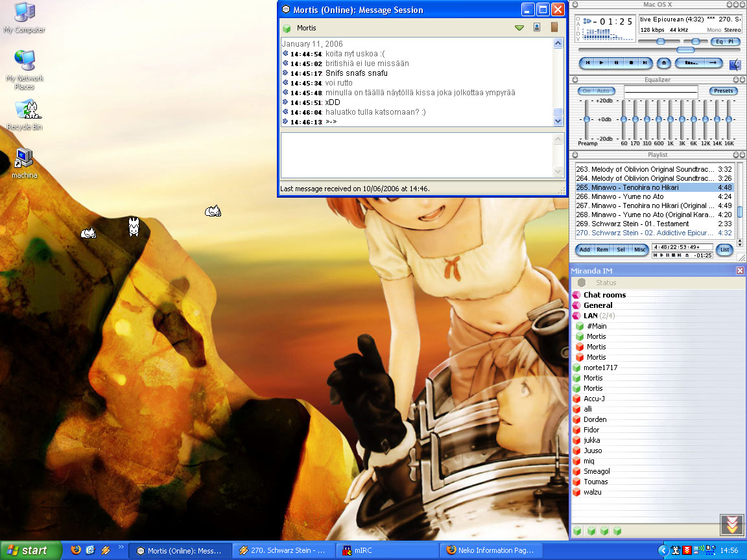Show hidden system tray icons arrow
This screenshot has width=747, height=560.
(663, 550)
